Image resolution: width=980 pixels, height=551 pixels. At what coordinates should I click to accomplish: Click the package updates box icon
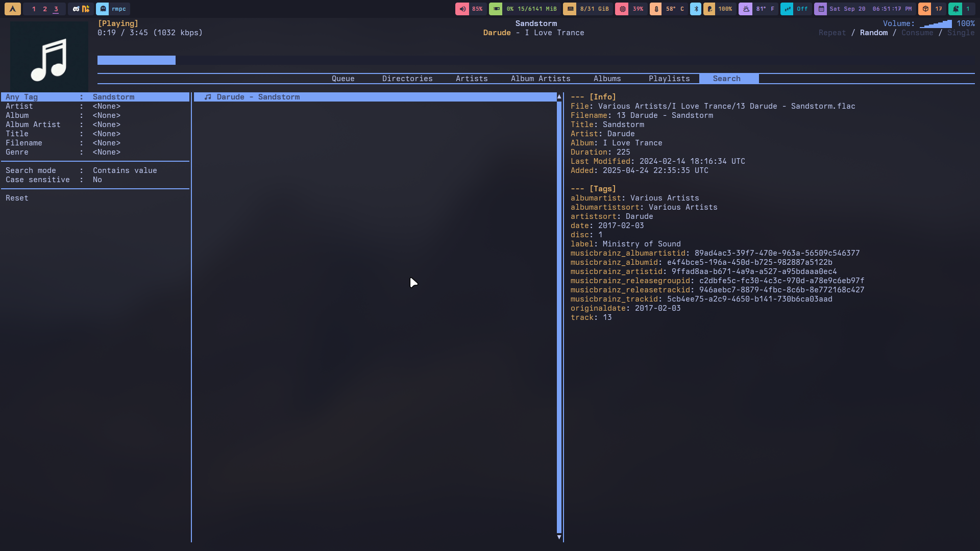coord(925,9)
